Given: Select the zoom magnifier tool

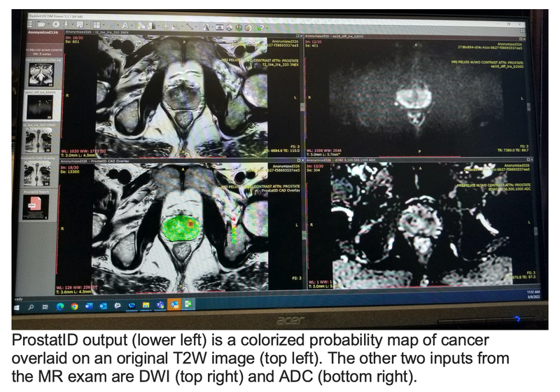Looking at the screenshot, I should coord(176,27).
